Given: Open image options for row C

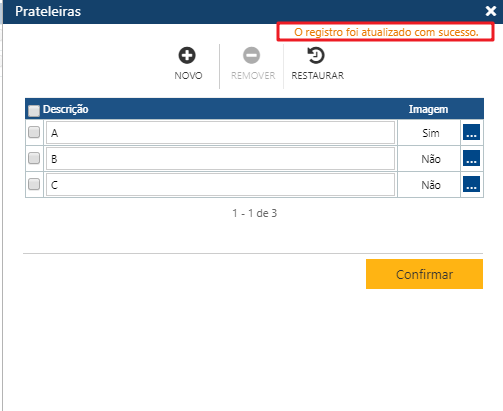Looking at the screenshot, I should 471,184.
